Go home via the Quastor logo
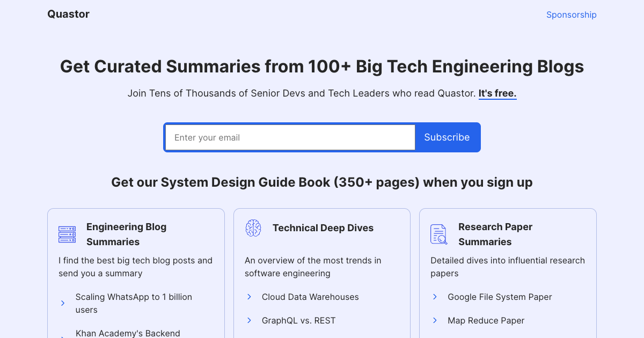The image size is (644, 338). point(68,14)
